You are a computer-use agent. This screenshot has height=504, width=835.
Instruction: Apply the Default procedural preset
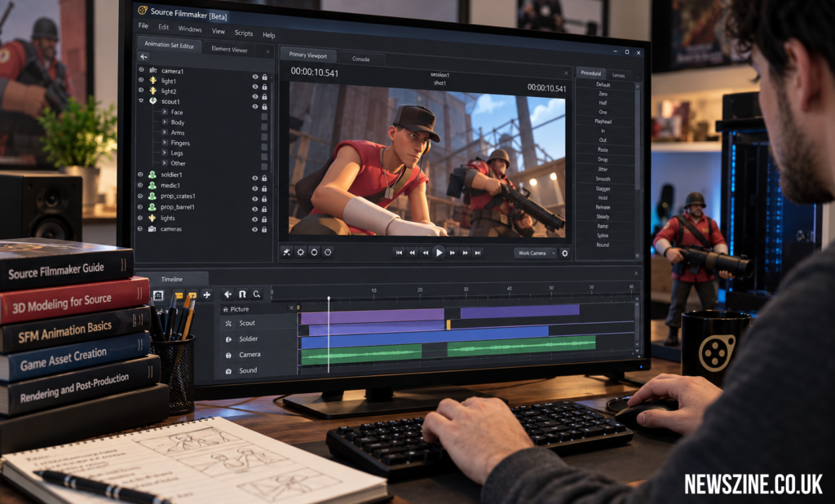tap(603, 85)
